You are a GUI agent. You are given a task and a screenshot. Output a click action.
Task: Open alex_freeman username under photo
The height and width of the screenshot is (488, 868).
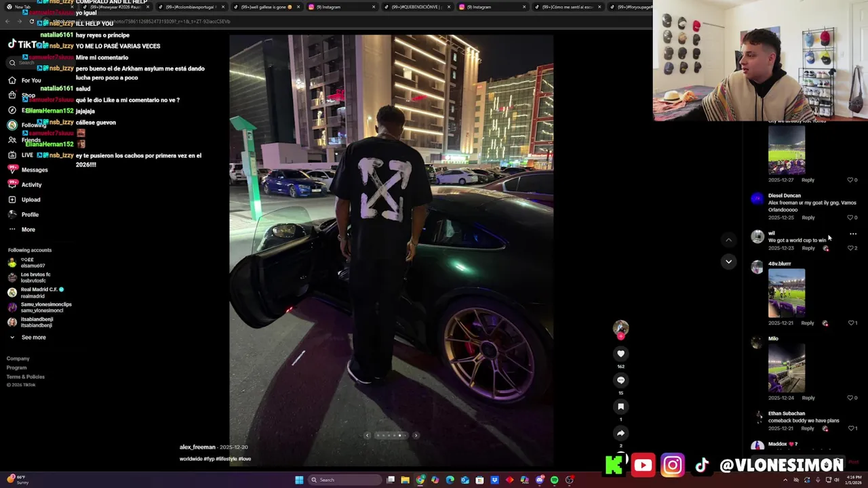(x=197, y=447)
